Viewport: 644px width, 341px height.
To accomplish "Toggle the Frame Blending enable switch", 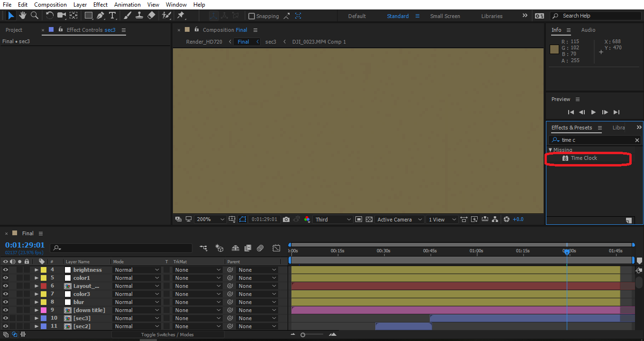I will [248, 248].
